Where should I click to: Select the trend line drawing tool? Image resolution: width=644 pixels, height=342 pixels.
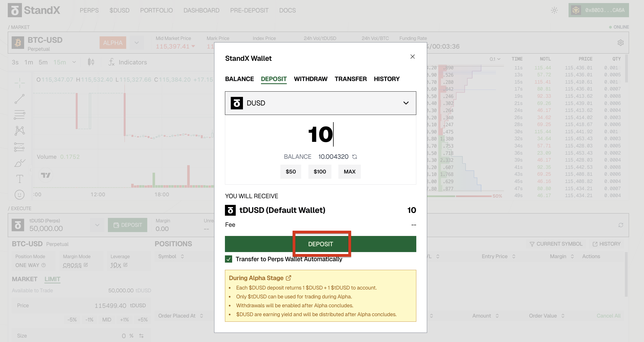pyautogui.click(x=19, y=99)
